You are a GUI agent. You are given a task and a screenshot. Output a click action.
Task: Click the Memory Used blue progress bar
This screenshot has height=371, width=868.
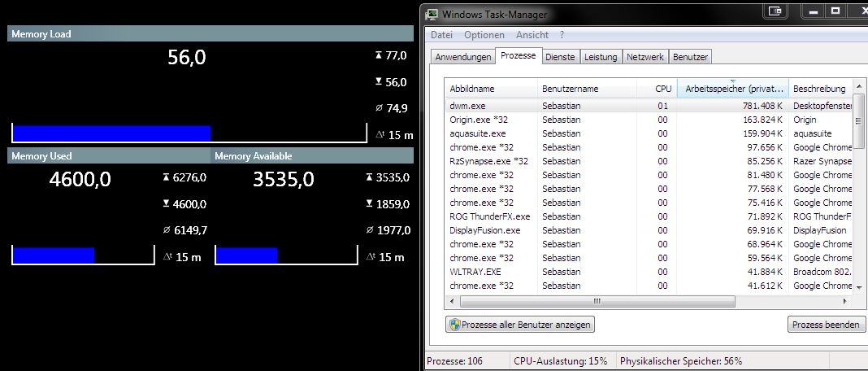(x=53, y=255)
